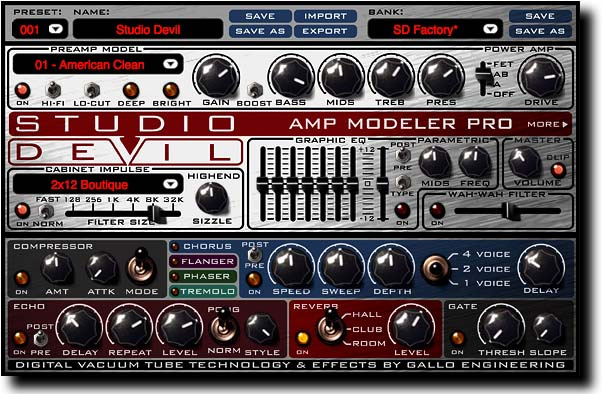Viewport: 602px width, 394px height.
Task: Click the chorus SPEED knob
Action: pos(291,267)
